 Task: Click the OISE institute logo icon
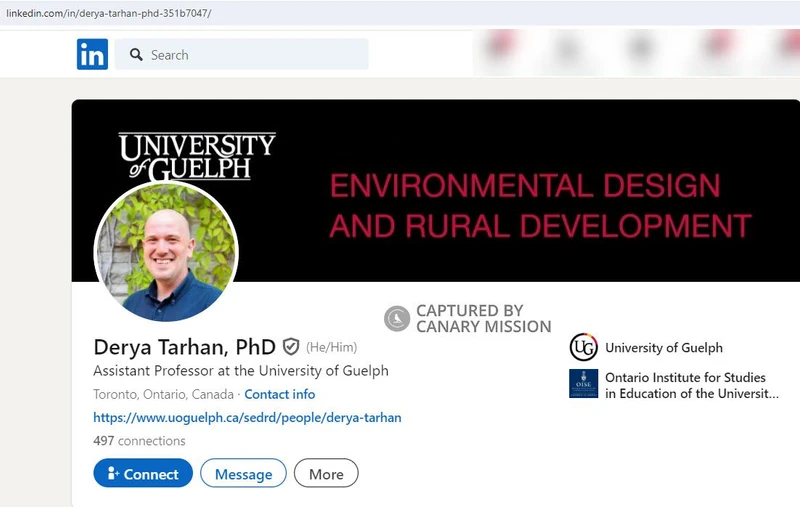click(584, 384)
